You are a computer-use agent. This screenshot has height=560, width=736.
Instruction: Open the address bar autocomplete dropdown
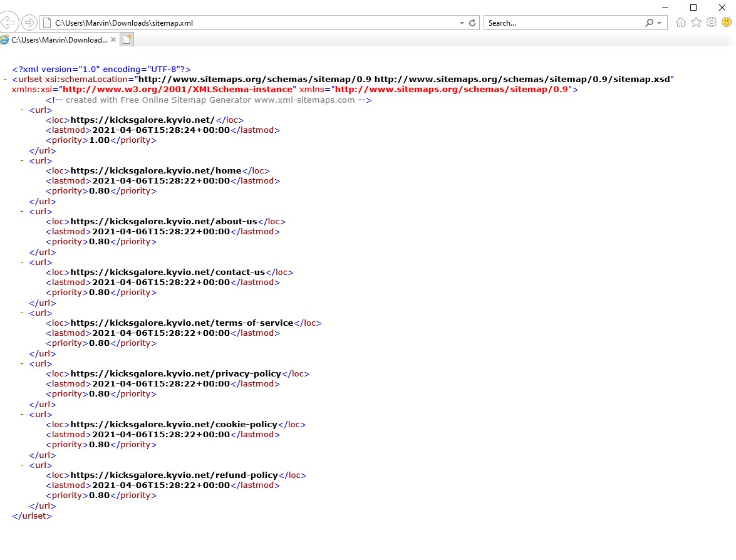coord(462,23)
